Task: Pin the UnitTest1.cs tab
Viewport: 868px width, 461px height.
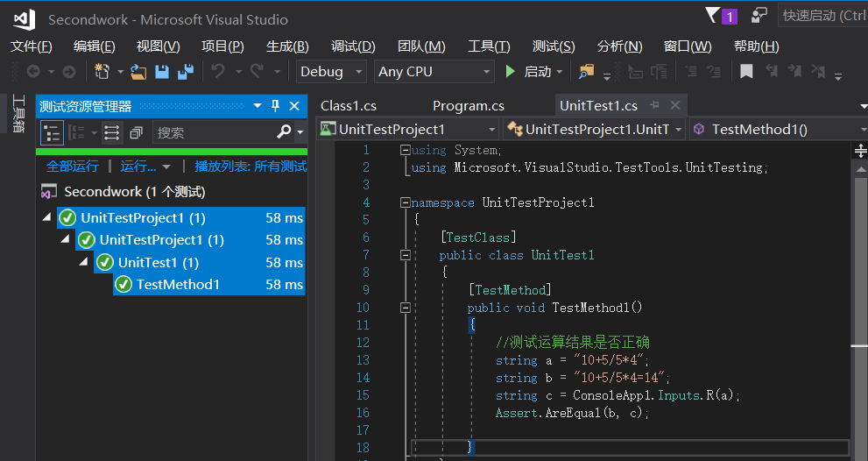Action: pos(655,104)
